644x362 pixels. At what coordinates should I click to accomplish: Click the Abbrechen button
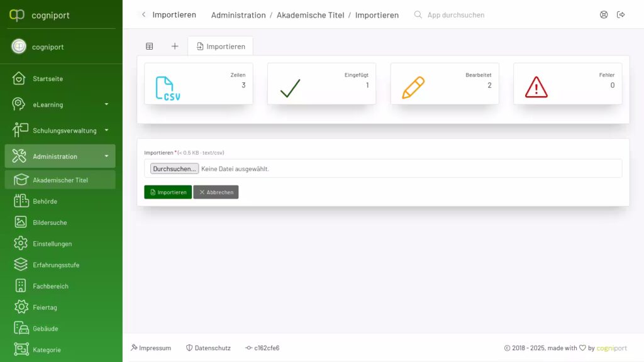point(216,192)
